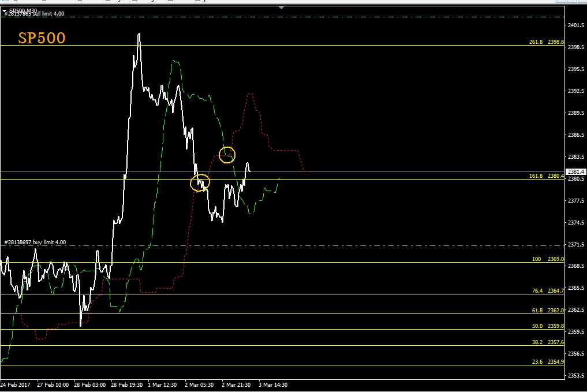Click the chart shift triangle marker at top
This screenshot has width=587, height=392.
point(281,8)
